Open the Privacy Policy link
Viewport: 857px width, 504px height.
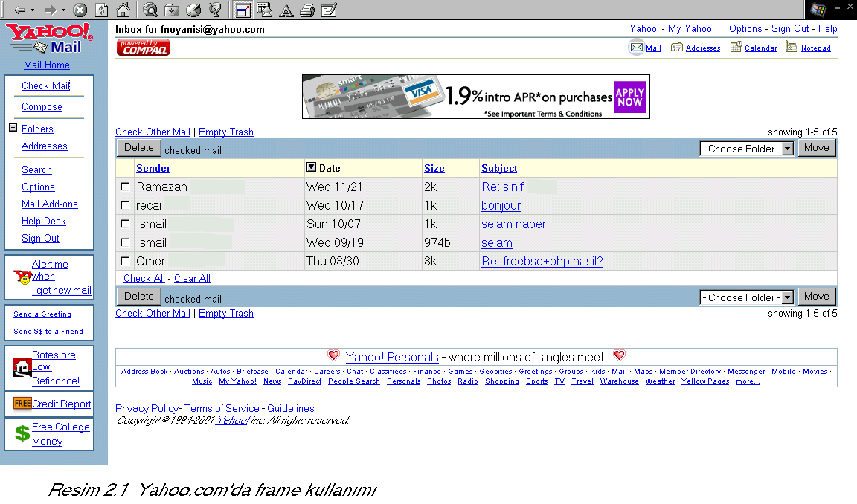click(x=147, y=408)
